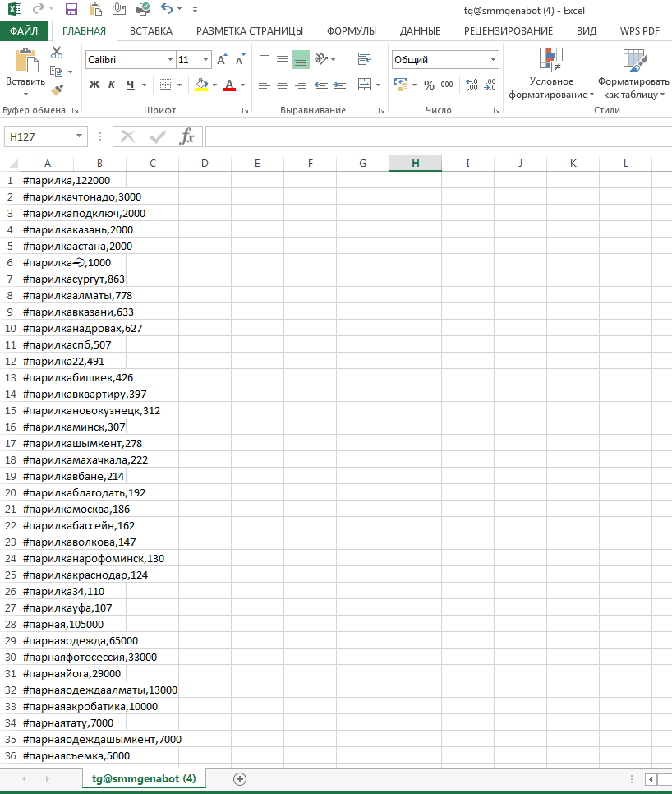Click the Cut scissors icon
Screen dimensions: 672x794
tap(57, 53)
